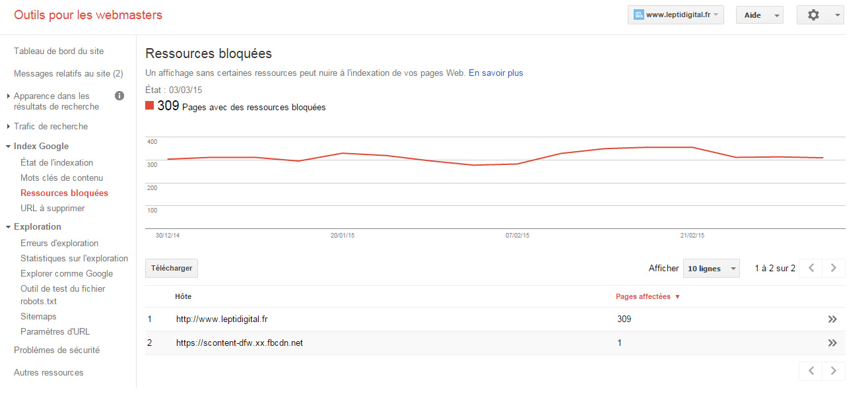
Task: Click the 1 à 2 sur 2 pagination text
Action: [775, 268]
